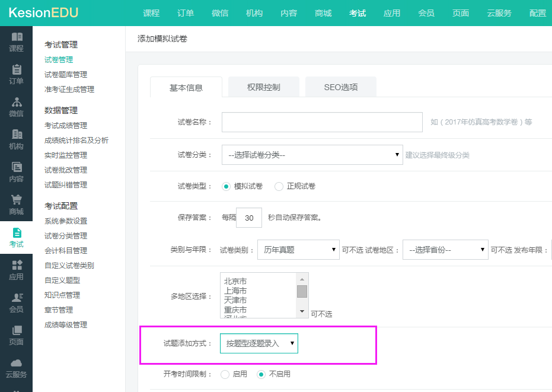Switch to the SEO选项 tab

point(341,87)
